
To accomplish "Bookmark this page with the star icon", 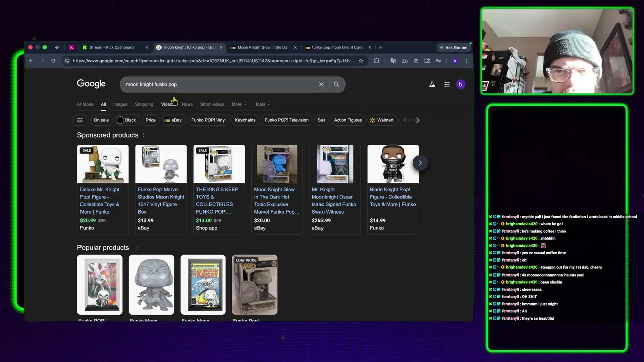I will (361, 61).
